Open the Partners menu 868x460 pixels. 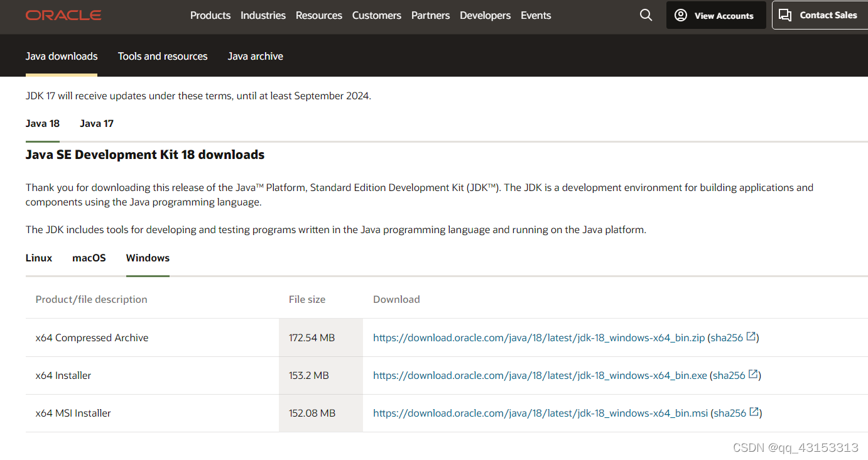[430, 15]
